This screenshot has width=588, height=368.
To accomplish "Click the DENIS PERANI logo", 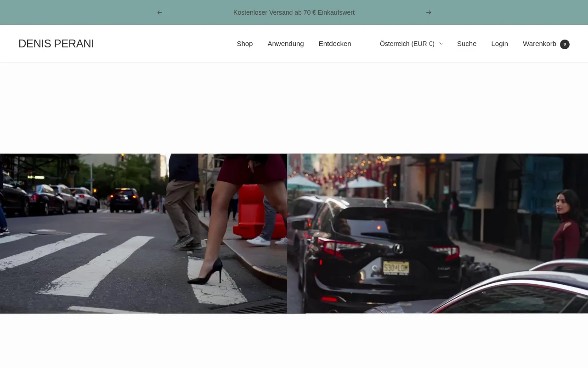I will (x=56, y=44).
